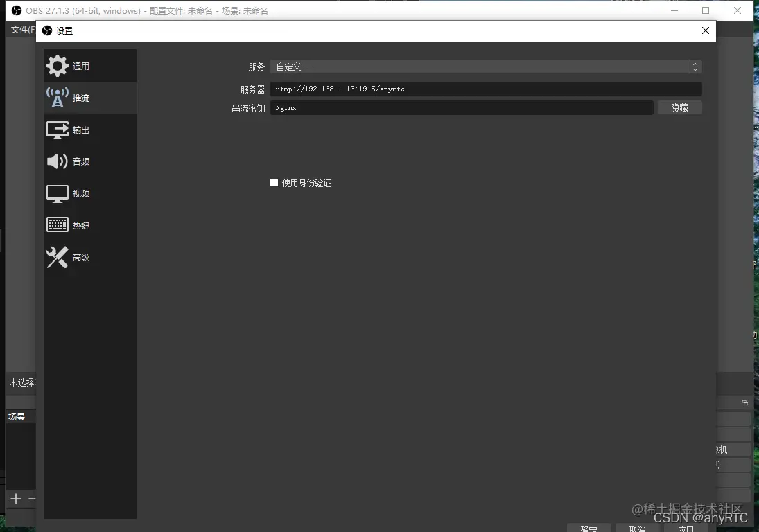Enable the 使用身份验证 authentication checkbox
This screenshot has height=532, width=759.
[x=274, y=182]
